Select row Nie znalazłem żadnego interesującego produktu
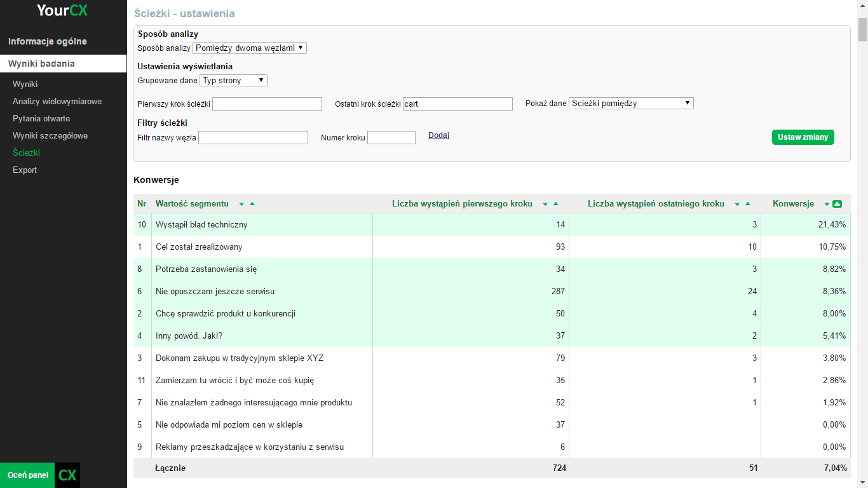The image size is (868, 488). coord(492,402)
